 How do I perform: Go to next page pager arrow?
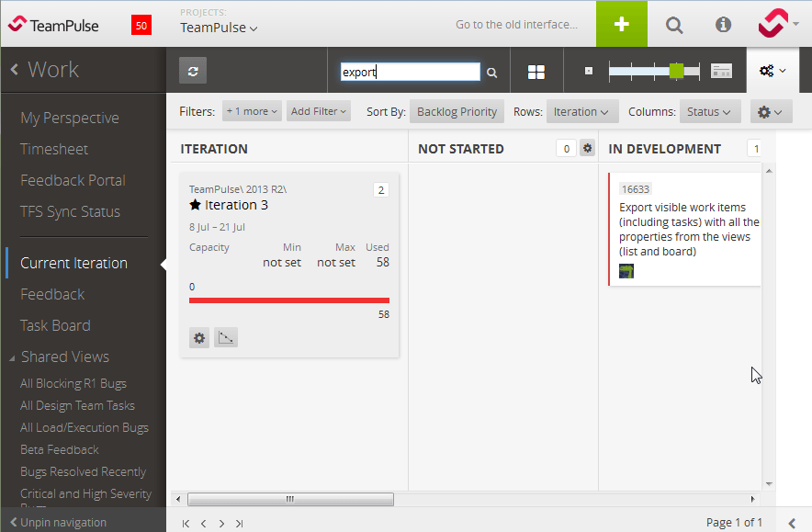(x=221, y=524)
